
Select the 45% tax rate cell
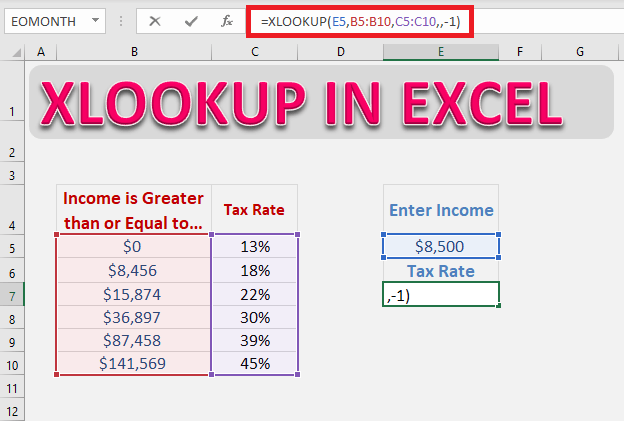click(x=255, y=363)
